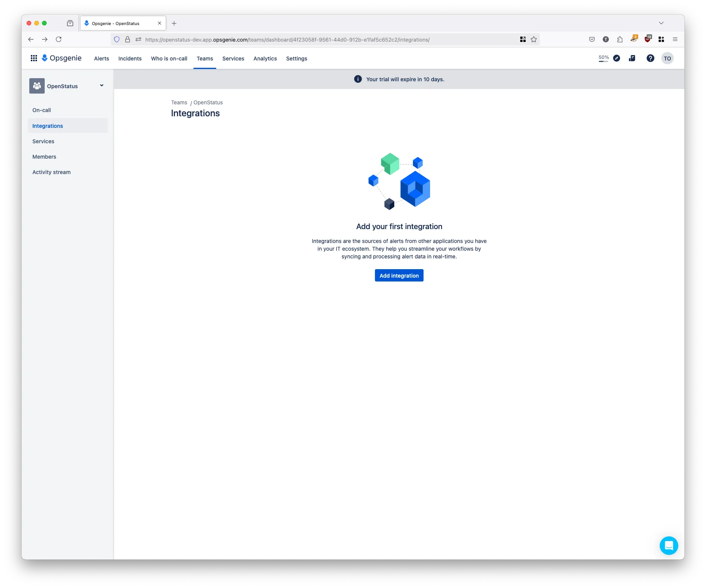
Task: Bookmark the page with the star icon
Action: tap(533, 39)
